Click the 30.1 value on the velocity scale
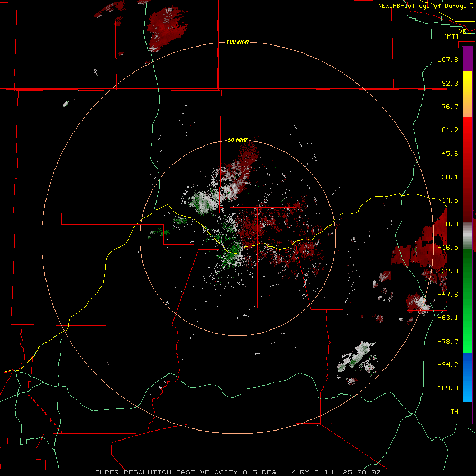Viewport: 476px width, 476px height. tap(450, 177)
